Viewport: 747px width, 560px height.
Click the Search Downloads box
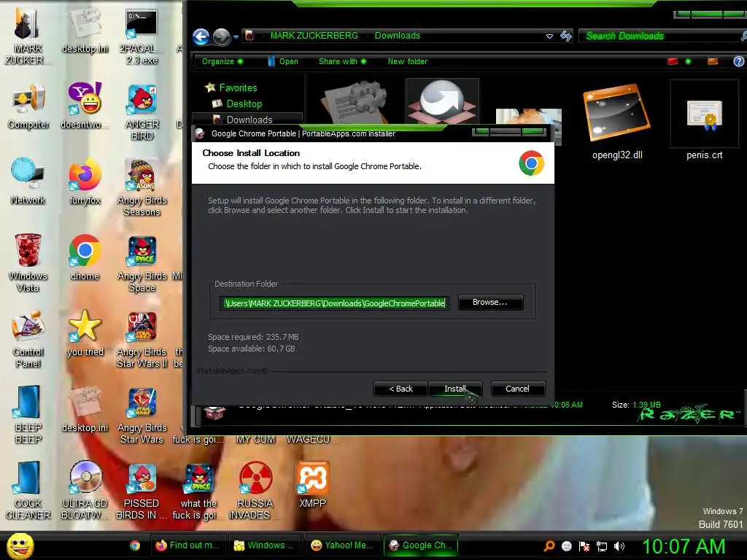pyautogui.click(x=659, y=36)
